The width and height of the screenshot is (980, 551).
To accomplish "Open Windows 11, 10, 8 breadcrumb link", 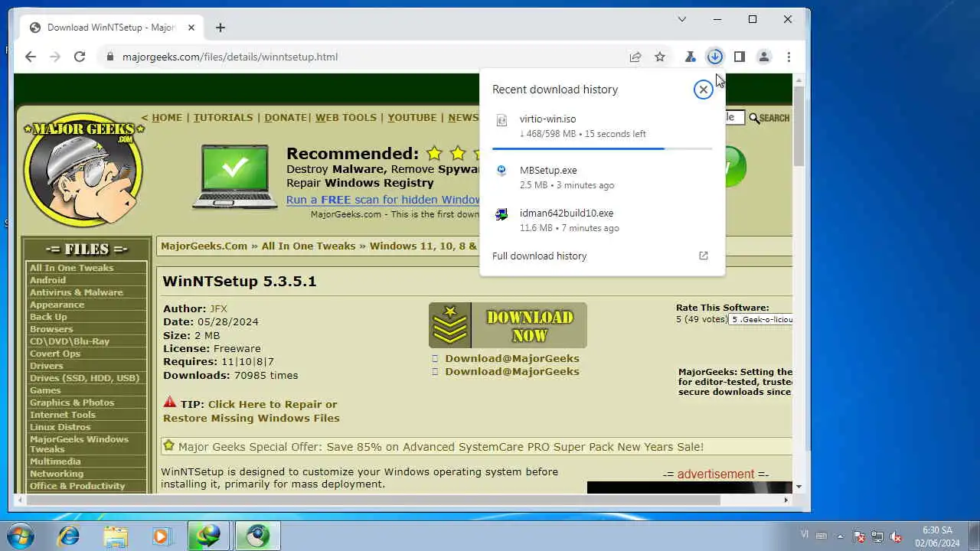I will point(423,246).
